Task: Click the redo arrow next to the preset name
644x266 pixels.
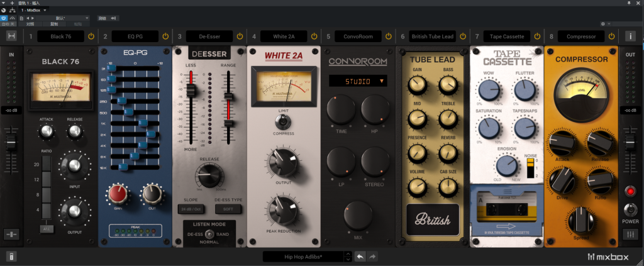Action: coord(372,257)
